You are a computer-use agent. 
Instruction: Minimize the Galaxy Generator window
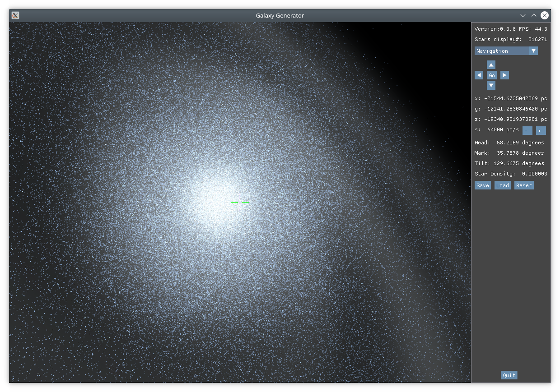(523, 15)
